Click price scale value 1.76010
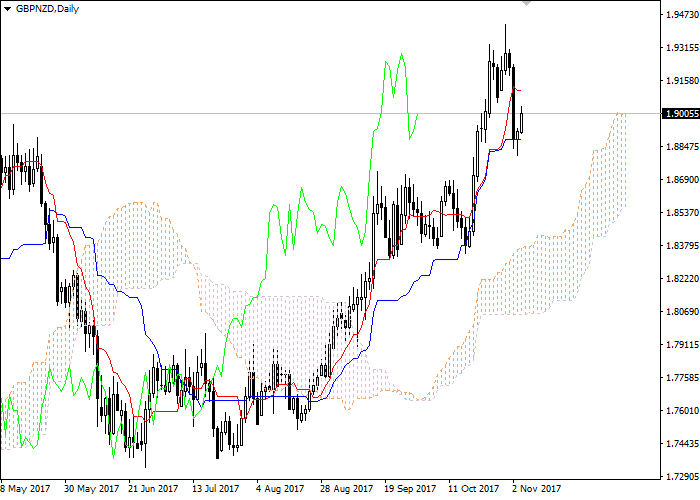Viewport: 700px width, 500px height. coord(682,411)
